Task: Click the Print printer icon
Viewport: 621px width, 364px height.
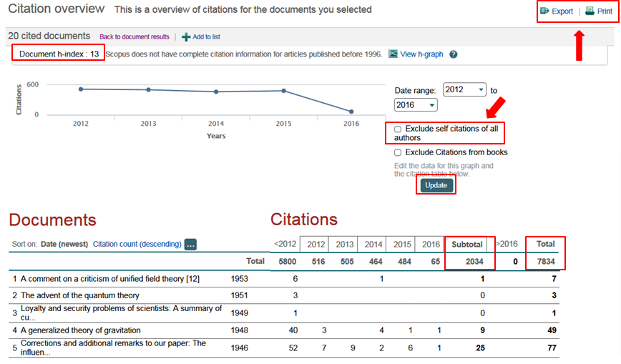Action: point(590,11)
